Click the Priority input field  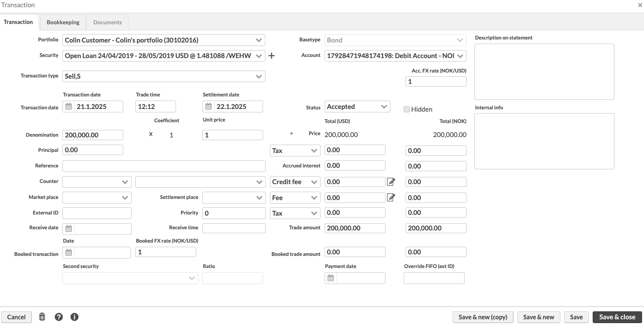coord(234,213)
